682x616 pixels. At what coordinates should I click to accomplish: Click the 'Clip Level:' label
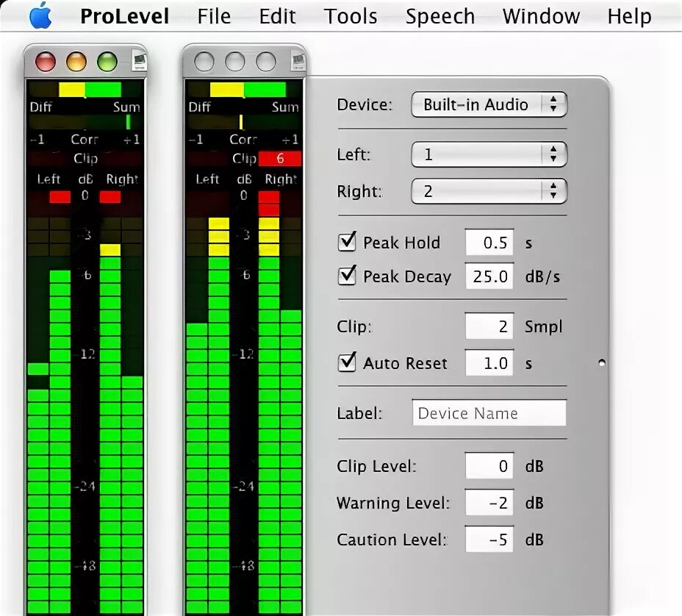377,466
